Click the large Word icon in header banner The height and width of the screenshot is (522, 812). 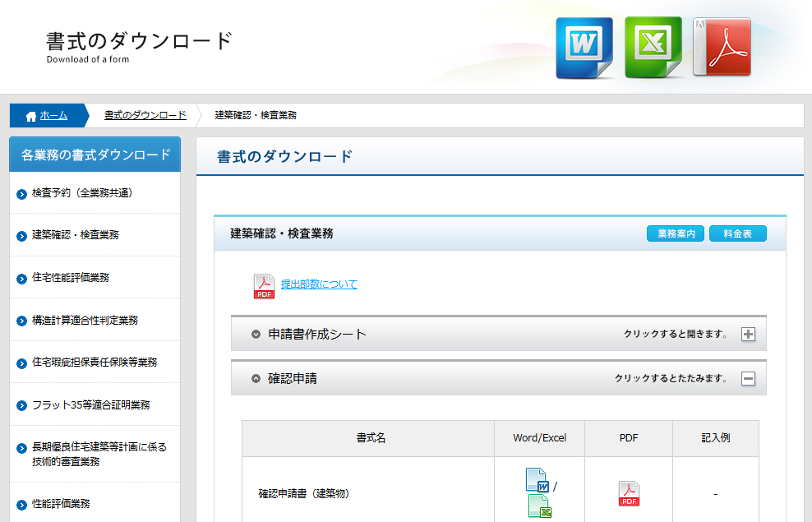click(584, 48)
